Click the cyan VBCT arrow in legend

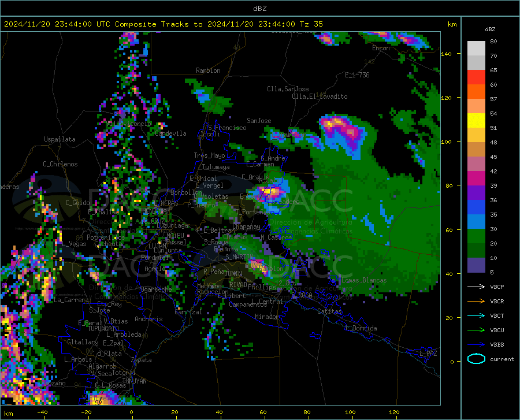click(476, 315)
